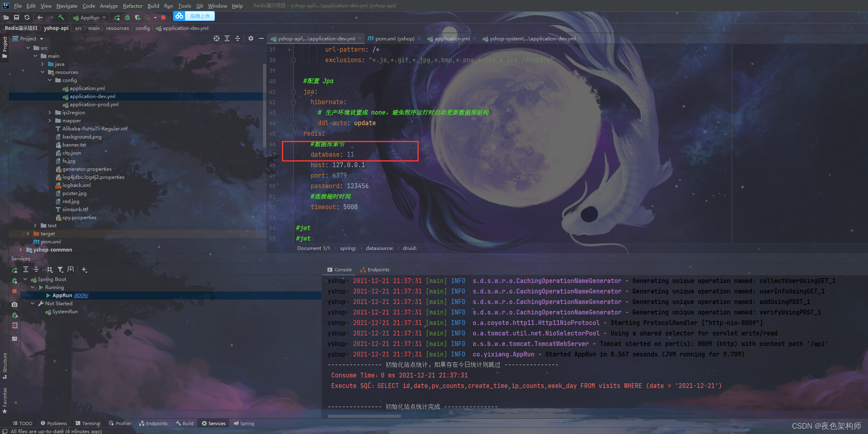Open the :8009/ link next to AppRun
This screenshot has width=868, height=434.
click(x=81, y=295)
